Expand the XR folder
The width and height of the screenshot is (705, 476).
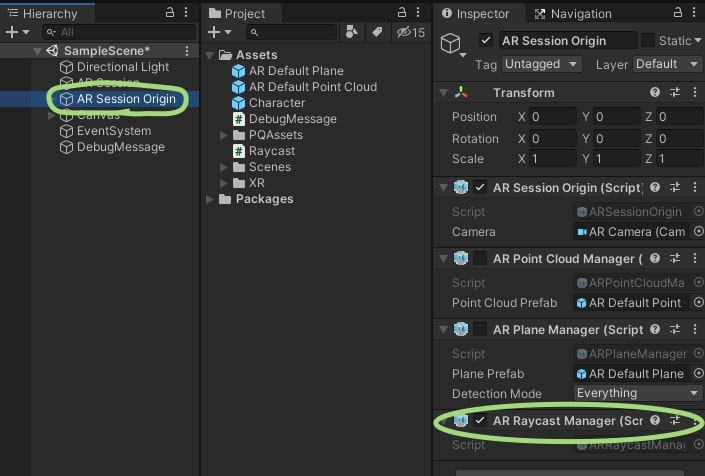click(x=223, y=183)
